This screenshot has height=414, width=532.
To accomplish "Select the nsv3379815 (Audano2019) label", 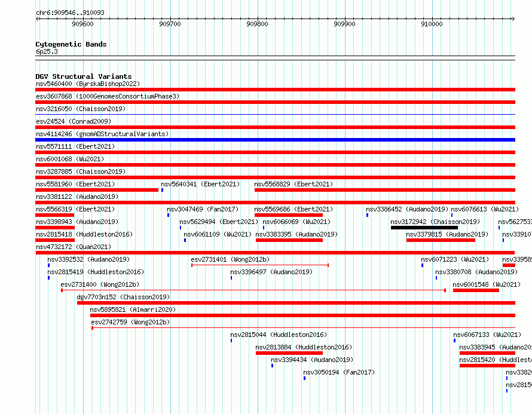I will click(447, 234).
